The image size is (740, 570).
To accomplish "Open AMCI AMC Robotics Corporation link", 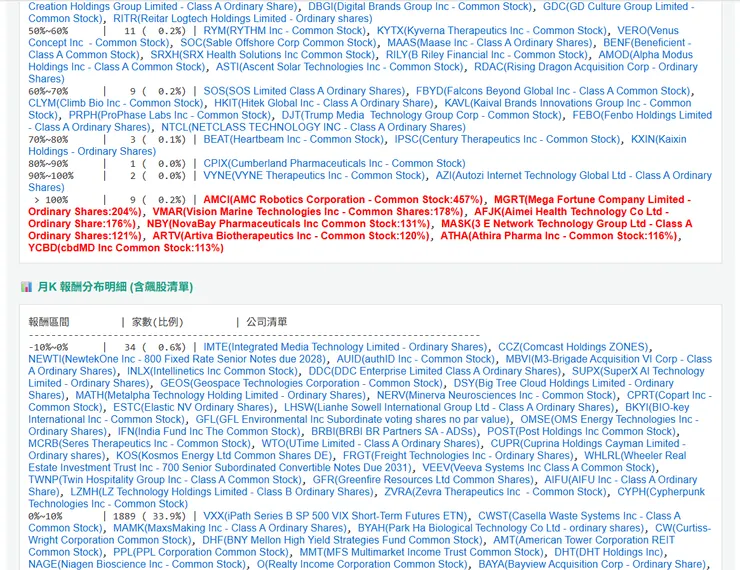I will pyautogui.click(x=343, y=200).
